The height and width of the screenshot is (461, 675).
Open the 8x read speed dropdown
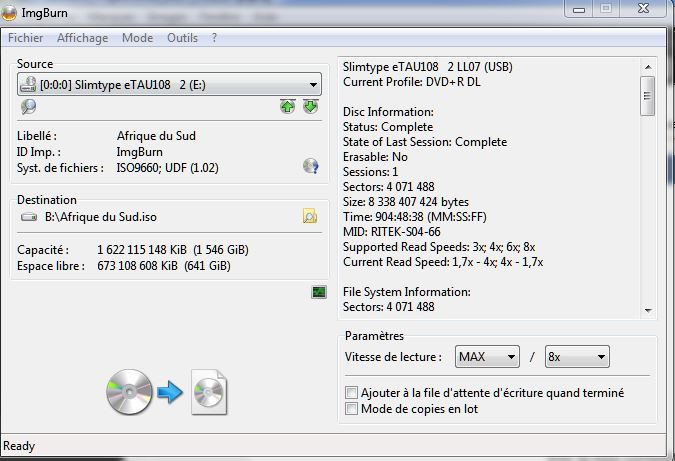(x=577, y=357)
